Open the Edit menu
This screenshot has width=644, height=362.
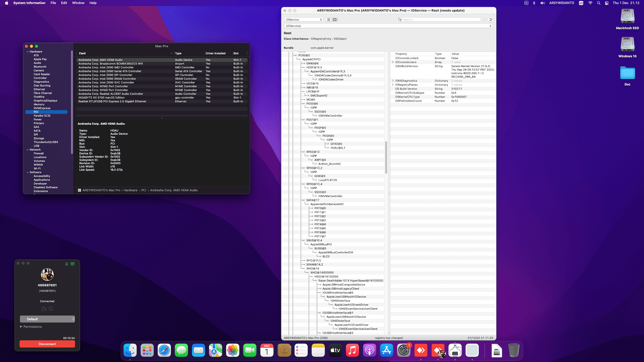tap(64, 3)
